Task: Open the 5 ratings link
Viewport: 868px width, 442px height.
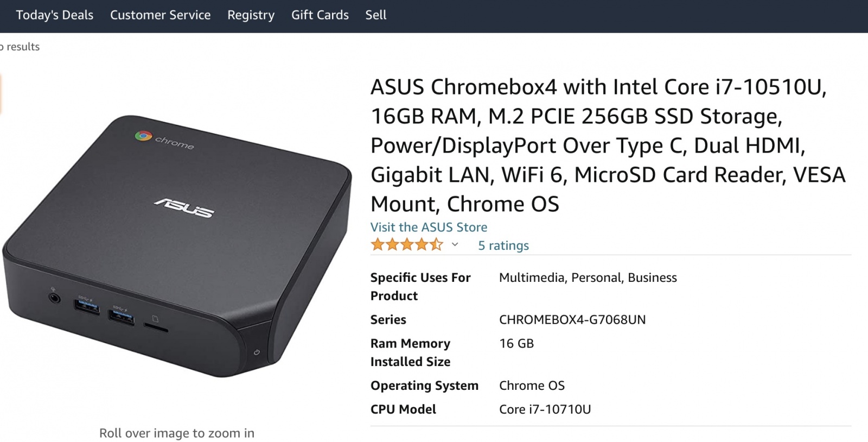Action: pyautogui.click(x=503, y=245)
